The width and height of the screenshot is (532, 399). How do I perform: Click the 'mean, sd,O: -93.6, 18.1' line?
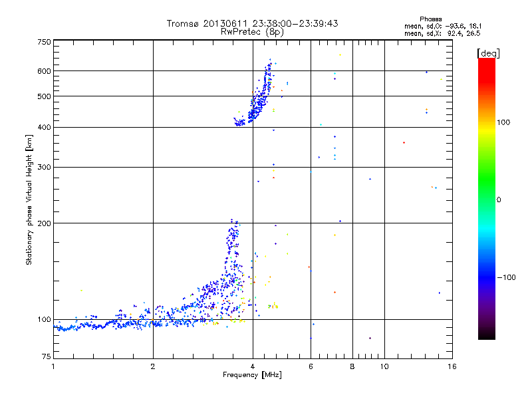click(443, 26)
